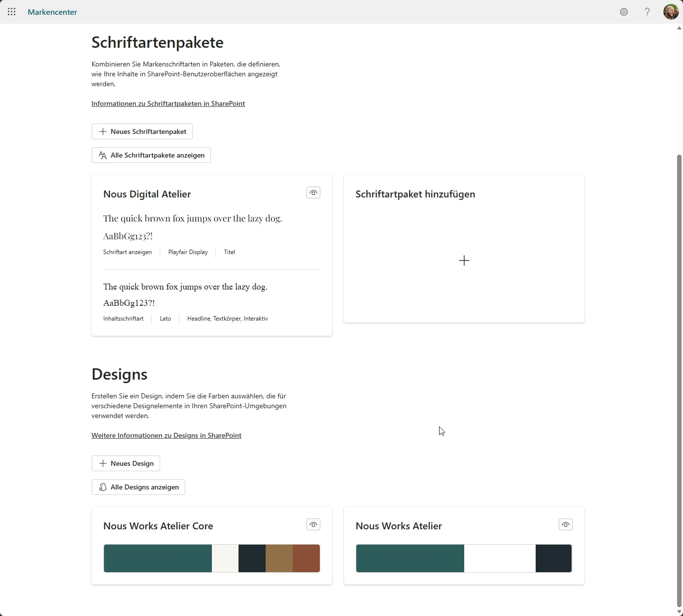This screenshot has height=616, width=683.
Task: Click the Schriftartenpakete heading
Action: pyautogui.click(x=158, y=42)
